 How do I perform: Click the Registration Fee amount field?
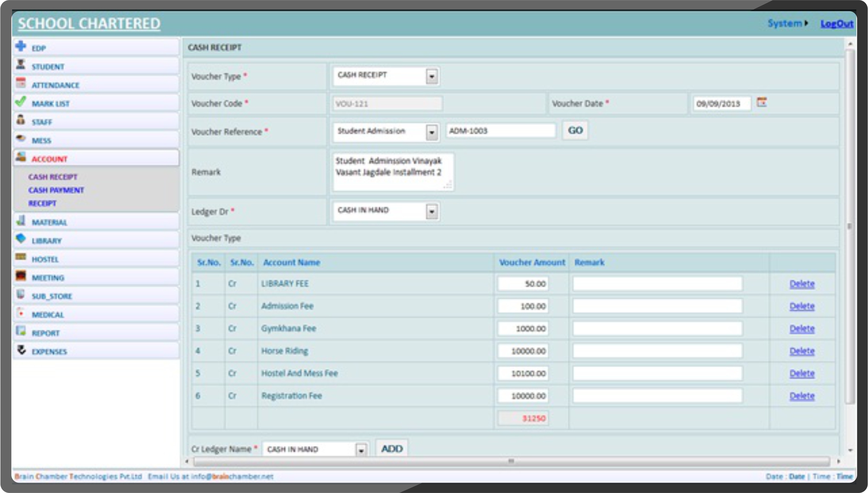tap(523, 396)
